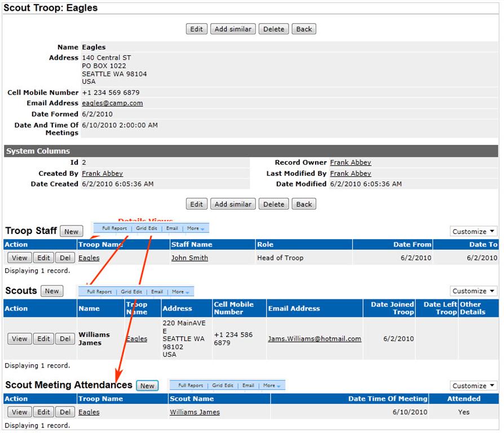Open Full Report for Troop Staff
The height and width of the screenshot is (433, 504).
click(114, 229)
